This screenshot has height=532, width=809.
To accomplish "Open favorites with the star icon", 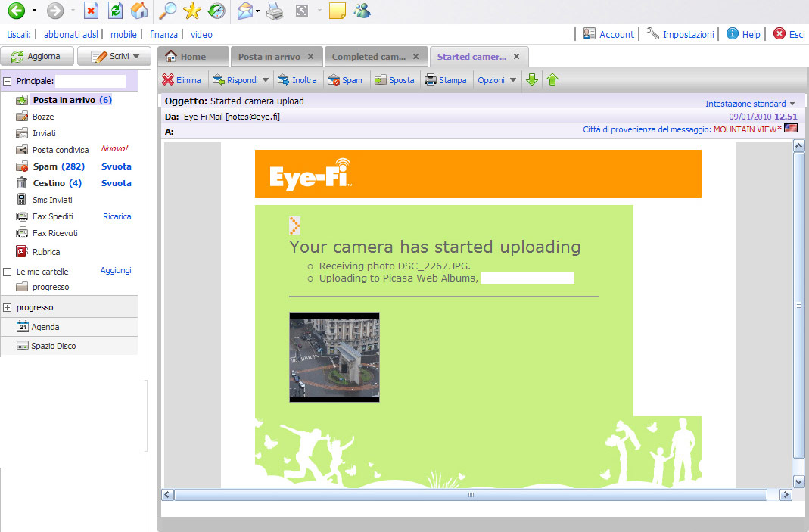I will pos(192,11).
